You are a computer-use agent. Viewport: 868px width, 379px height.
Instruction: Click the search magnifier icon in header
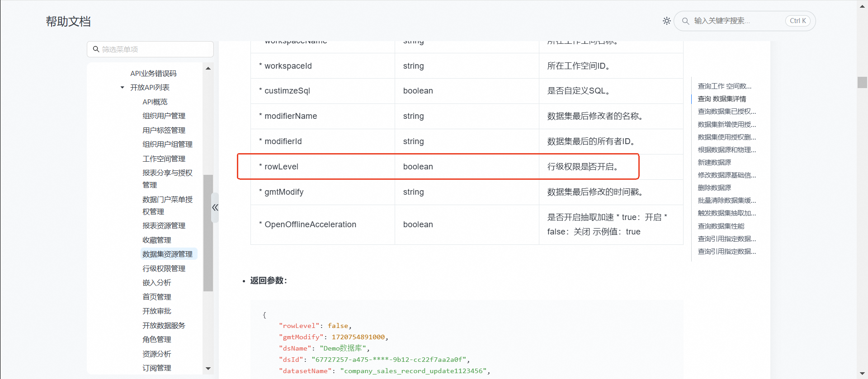click(685, 21)
